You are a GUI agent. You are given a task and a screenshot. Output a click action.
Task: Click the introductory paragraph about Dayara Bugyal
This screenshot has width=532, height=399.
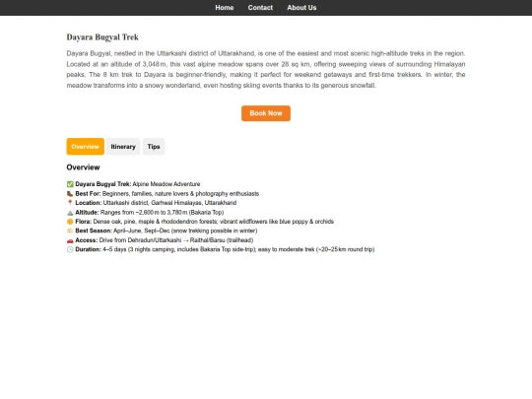[266, 69]
